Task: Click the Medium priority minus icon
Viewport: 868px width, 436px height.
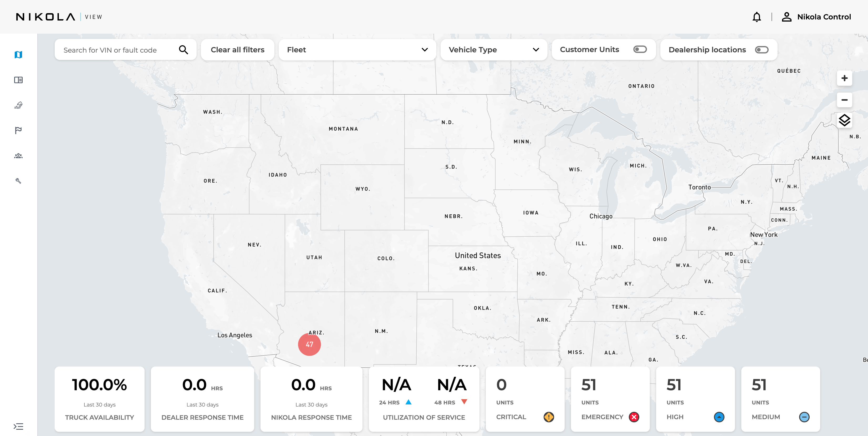Action: (x=804, y=417)
